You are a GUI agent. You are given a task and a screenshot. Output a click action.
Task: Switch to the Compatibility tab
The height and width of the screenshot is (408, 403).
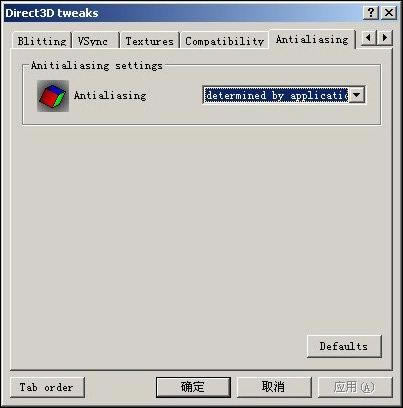tap(224, 41)
